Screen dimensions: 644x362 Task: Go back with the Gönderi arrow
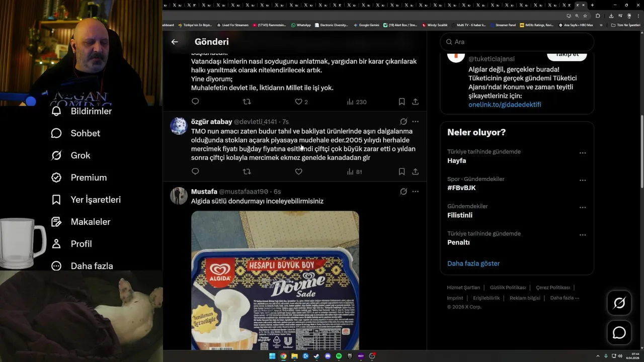175,42
